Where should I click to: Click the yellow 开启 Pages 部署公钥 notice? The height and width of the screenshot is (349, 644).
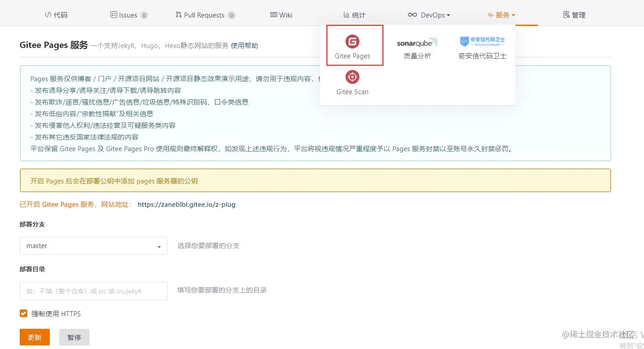[x=315, y=181]
